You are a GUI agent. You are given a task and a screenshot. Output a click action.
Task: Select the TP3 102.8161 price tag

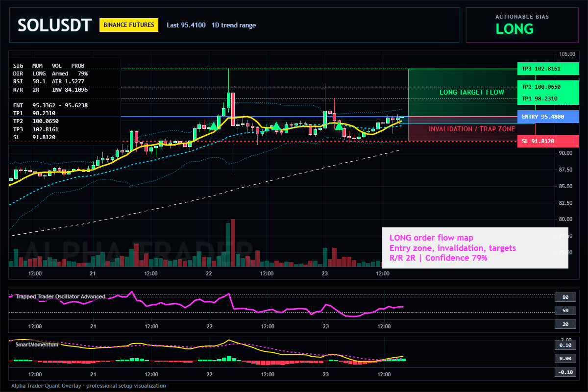[548, 69]
